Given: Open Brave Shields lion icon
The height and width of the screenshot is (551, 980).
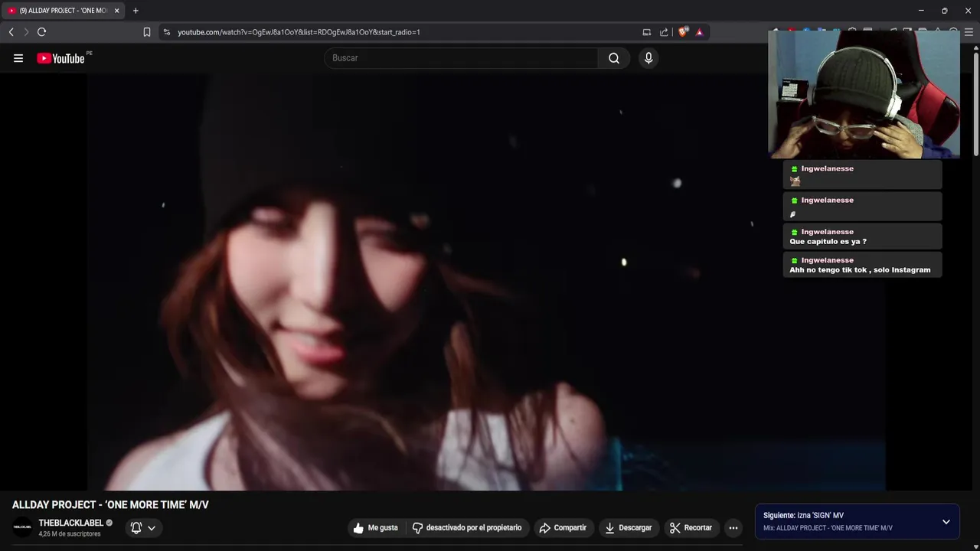Looking at the screenshot, I should click(x=683, y=32).
